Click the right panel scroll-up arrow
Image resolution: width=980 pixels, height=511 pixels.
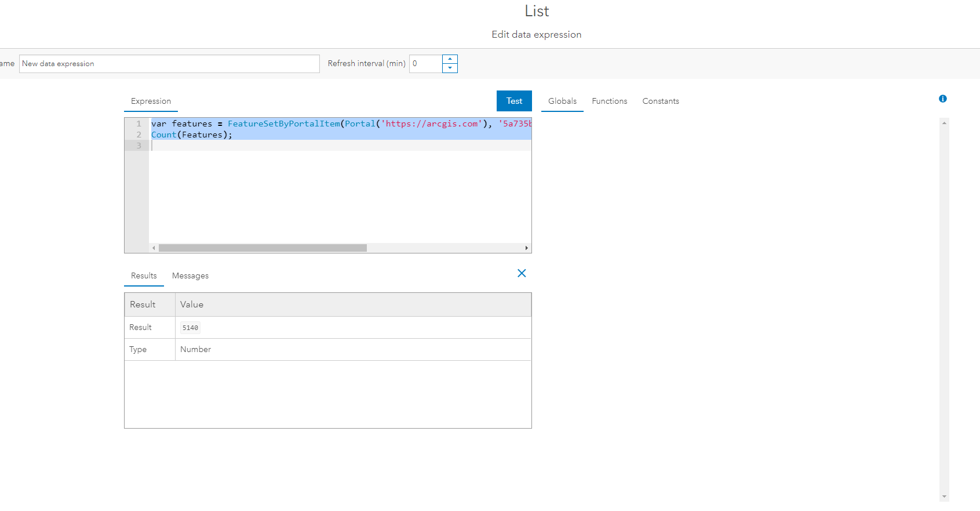[945, 123]
